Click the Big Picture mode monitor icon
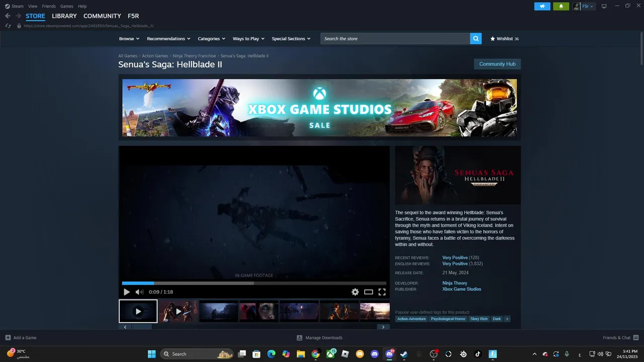The image size is (644, 362). click(x=604, y=6)
